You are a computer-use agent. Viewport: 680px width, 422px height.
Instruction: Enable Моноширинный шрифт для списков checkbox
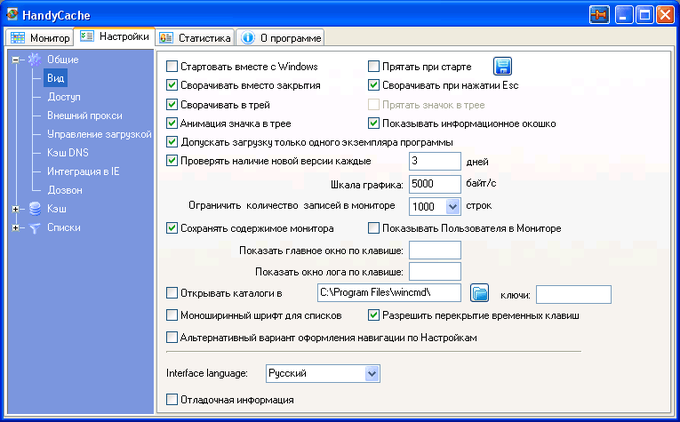click(172, 315)
